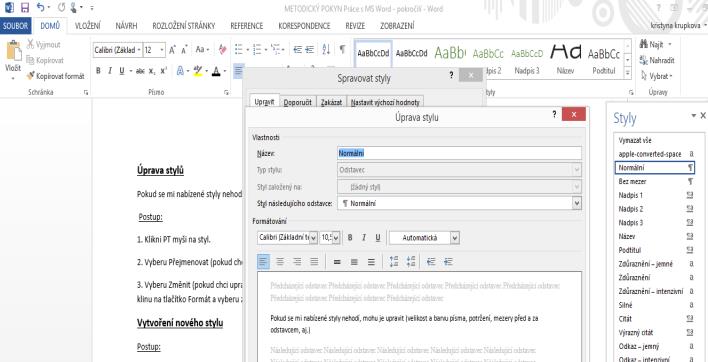708x362 pixels.
Task: Toggle bold in Úprava stylu dialog
Action: point(350,238)
